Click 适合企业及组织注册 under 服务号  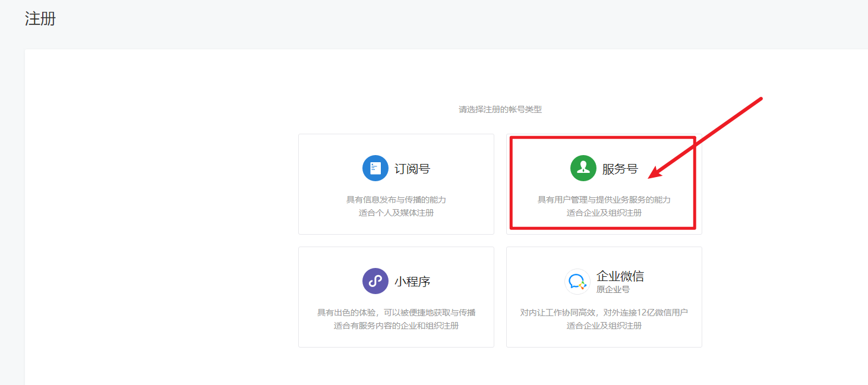click(x=604, y=213)
